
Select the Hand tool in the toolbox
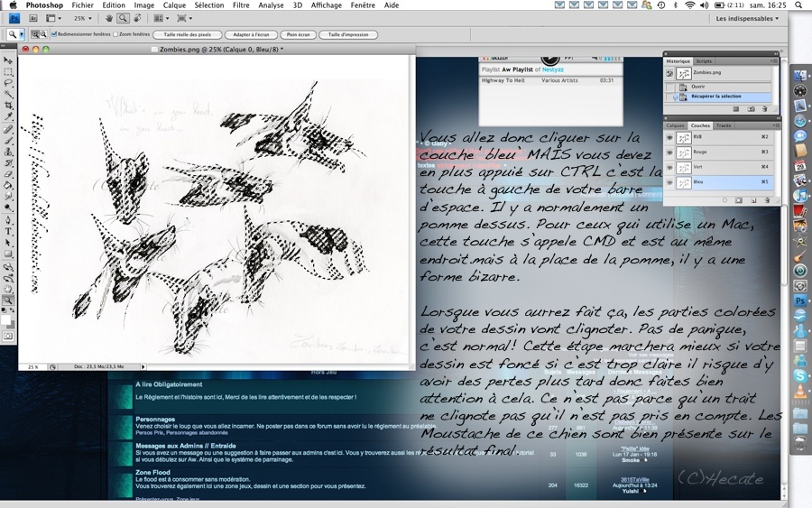[8, 289]
